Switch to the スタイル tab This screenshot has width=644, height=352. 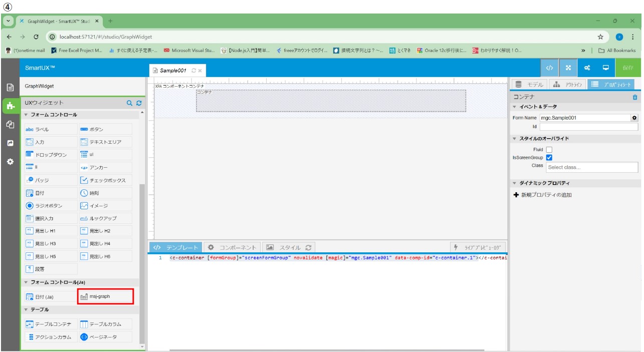click(289, 247)
